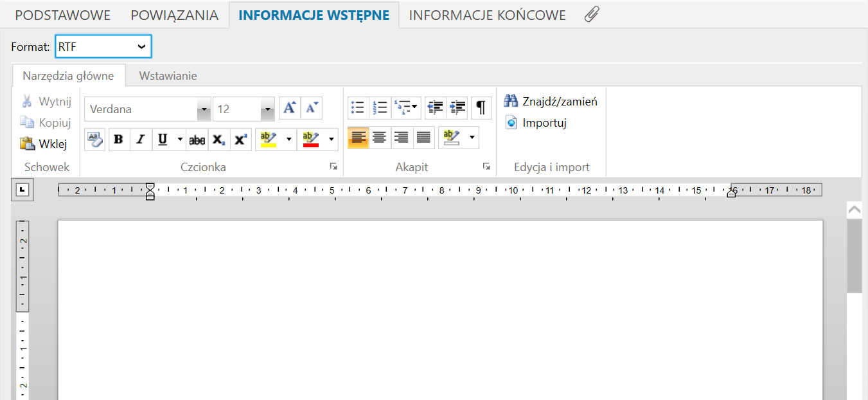Toggle superscript formatting

point(240,140)
